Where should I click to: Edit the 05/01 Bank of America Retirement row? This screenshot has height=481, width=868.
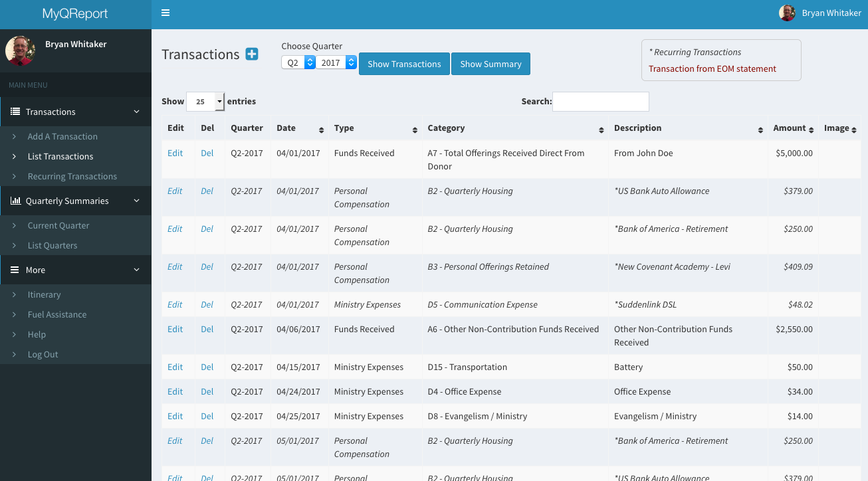pos(175,440)
